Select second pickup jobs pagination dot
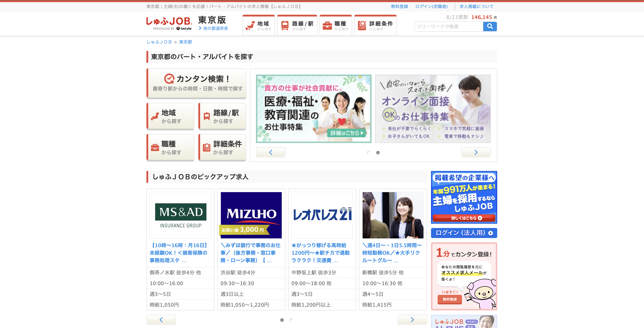The width and height of the screenshot is (644, 328). coord(291,320)
